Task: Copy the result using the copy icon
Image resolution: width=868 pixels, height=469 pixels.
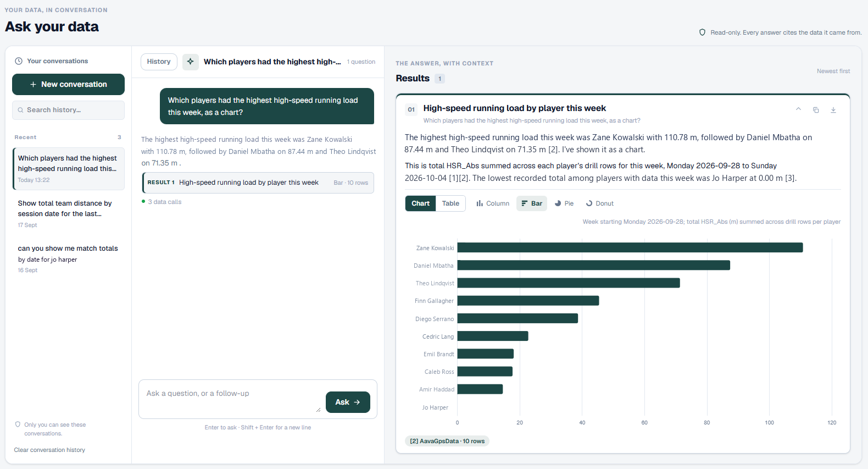Action: coord(816,110)
